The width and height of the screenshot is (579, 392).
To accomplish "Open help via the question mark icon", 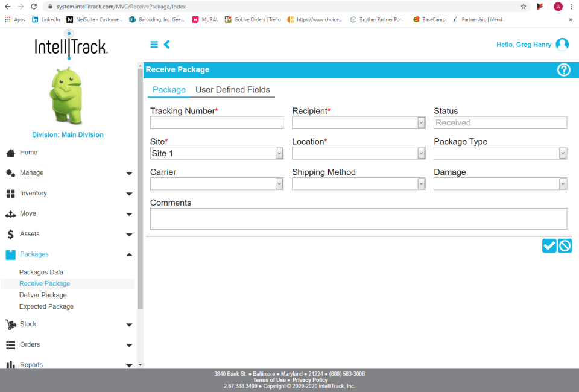I will tap(563, 69).
